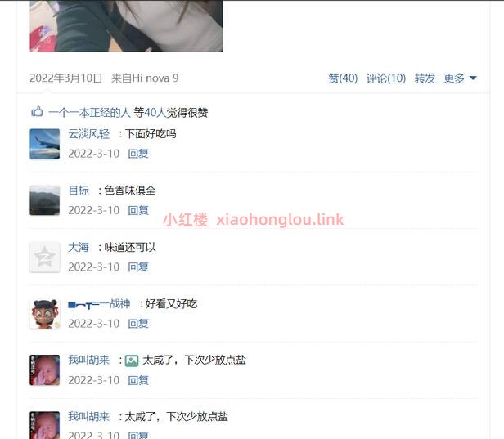Open the 大海 username link
Screen dimensions: 504x439
click(79, 247)
